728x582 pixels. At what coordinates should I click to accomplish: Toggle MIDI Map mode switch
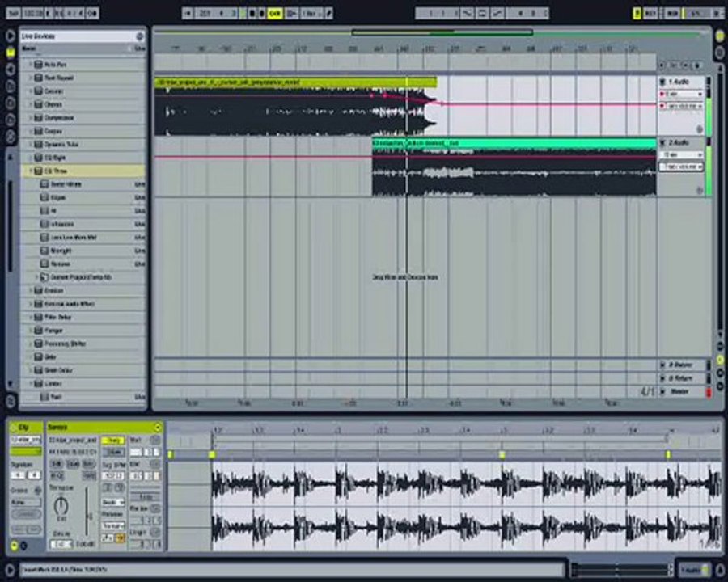[672, 14]
